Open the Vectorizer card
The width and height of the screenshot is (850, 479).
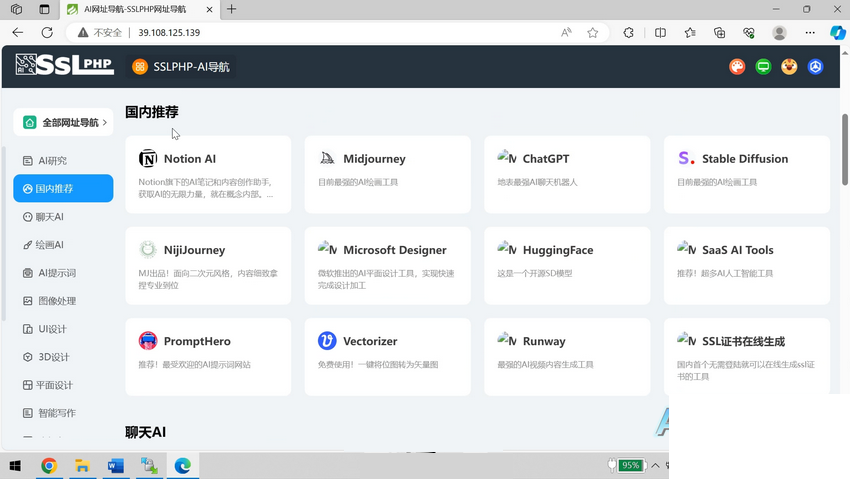pyautogui.click(x=388, y=357)
